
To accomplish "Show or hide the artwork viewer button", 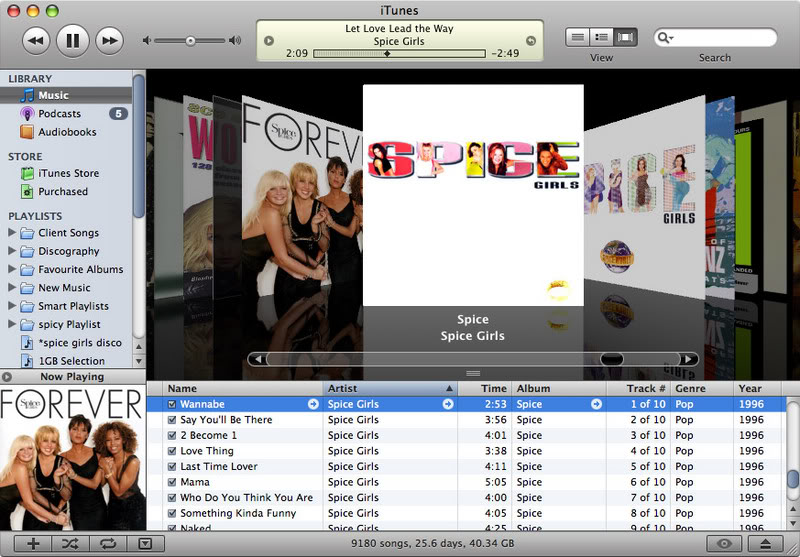I will (145, 544).
